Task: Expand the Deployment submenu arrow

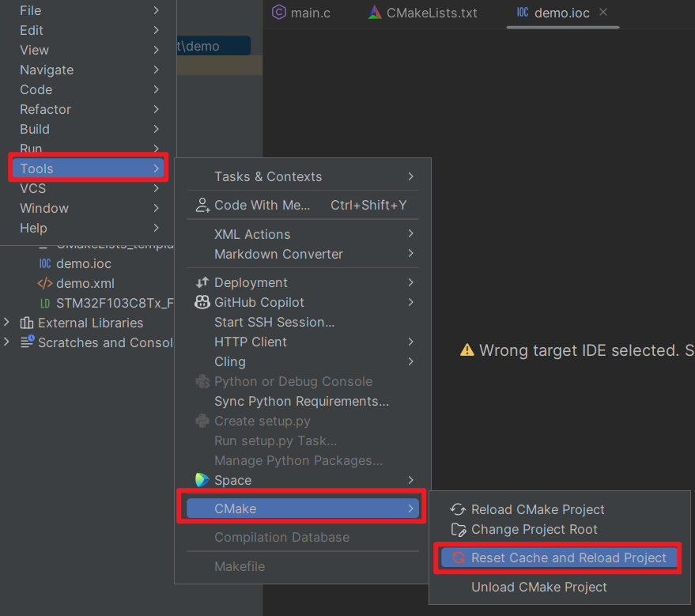Action: (410, 282)
